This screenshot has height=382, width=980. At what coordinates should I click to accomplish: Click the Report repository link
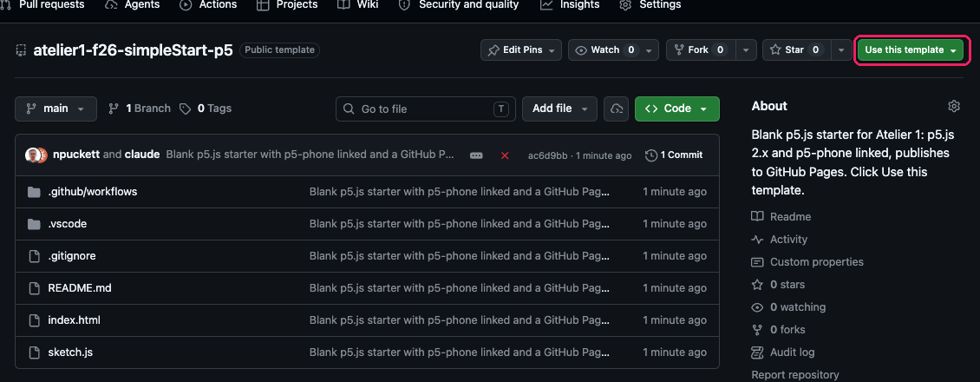(x=795, y=374)
